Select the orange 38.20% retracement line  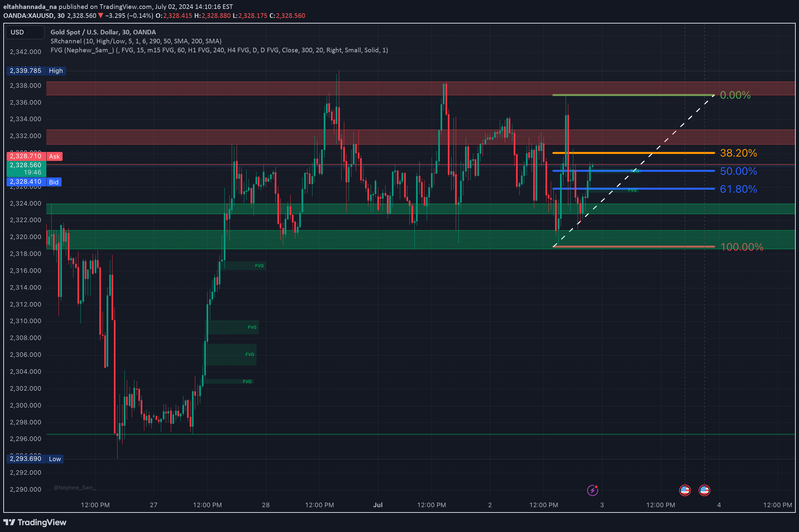click(x=634, y=153)
